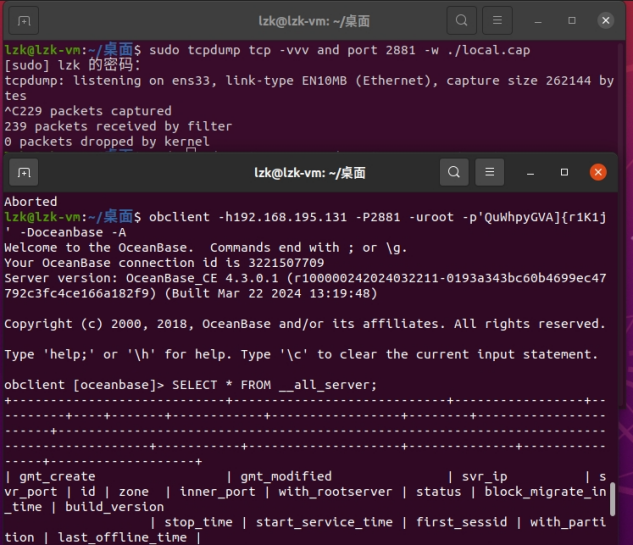Click 'Welcome to the OceanBase.' line
Image resolution: width=633 pixels, height=545 pixels.
tap(99, 247)
